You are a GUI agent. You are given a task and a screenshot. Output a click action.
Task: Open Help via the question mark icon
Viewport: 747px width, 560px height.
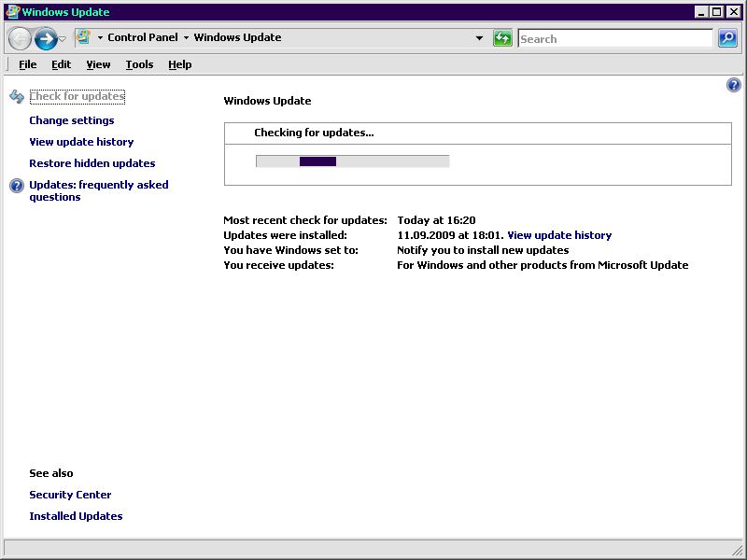coord(734,85)
